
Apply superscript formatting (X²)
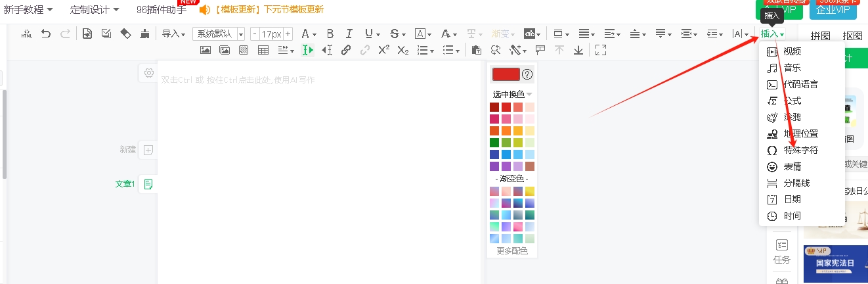tap(384, 50)
